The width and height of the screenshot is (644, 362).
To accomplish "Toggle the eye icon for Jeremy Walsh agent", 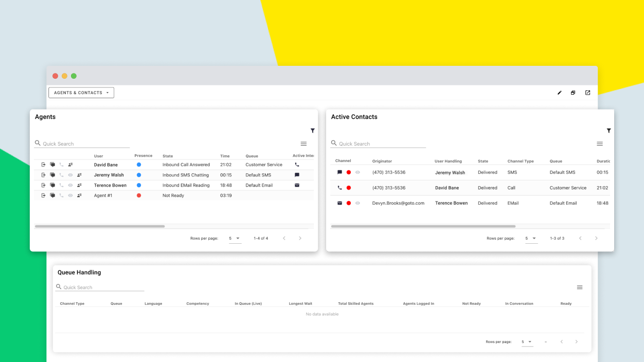I will point(70,175).
